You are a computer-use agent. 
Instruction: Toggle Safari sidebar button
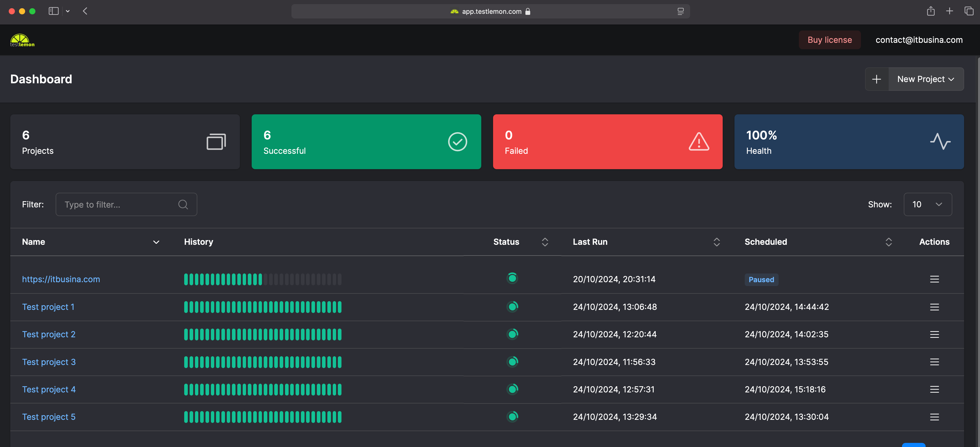(x=54, y=11)
